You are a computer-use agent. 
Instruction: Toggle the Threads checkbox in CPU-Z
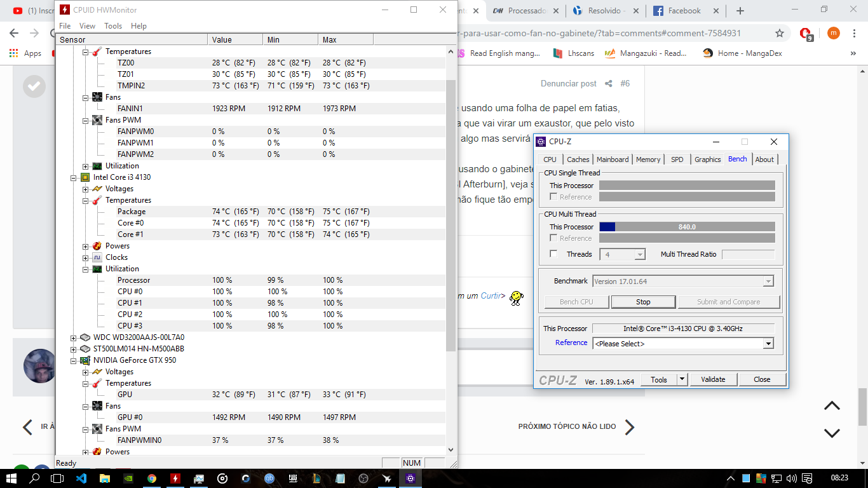click(553, 254)
